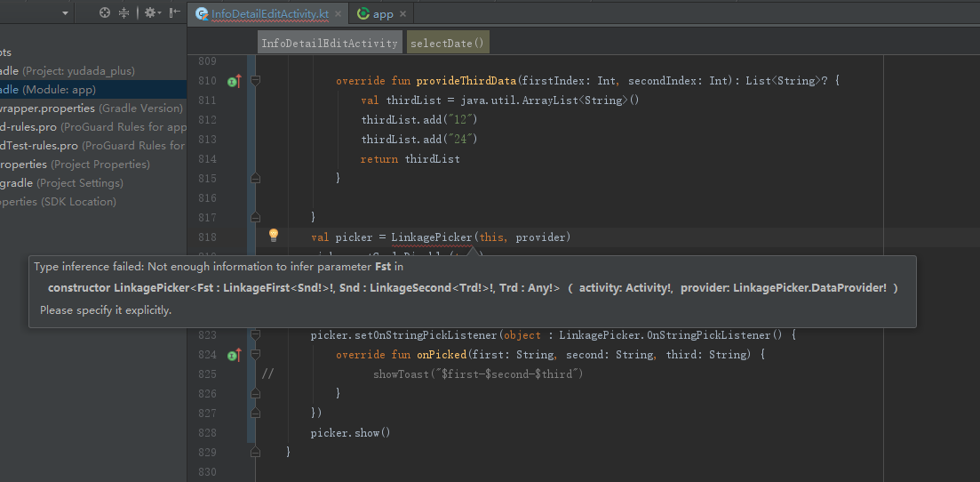Click the Kotlin file icon on InfoDetailEditActivity.kt tab
The width and height of the screenshot is (980, 482).
[x=202, y=13]
